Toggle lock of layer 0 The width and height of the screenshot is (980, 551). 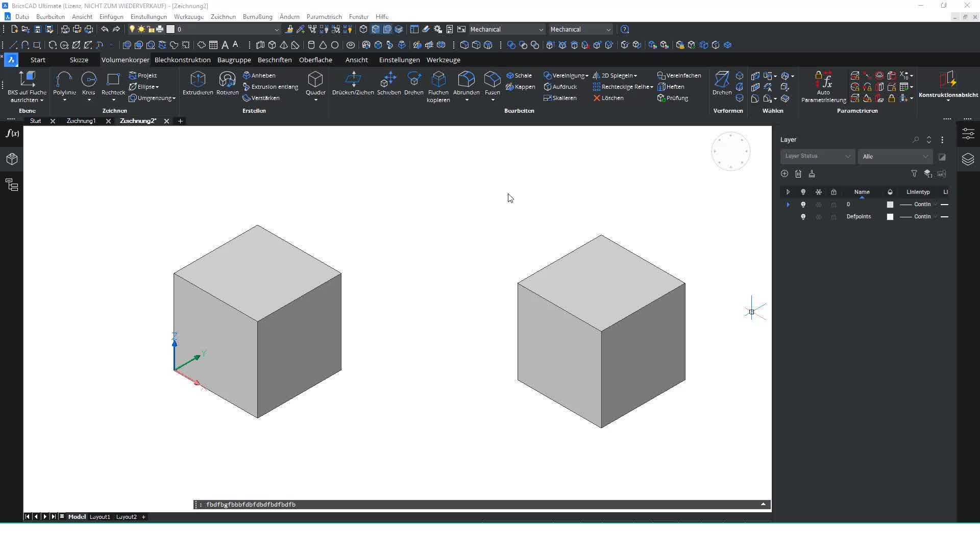[x=834, y=205]
